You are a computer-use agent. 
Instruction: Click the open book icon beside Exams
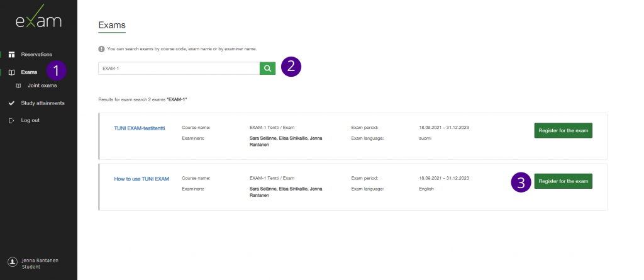pyautogui.click(x=11, y=72)
